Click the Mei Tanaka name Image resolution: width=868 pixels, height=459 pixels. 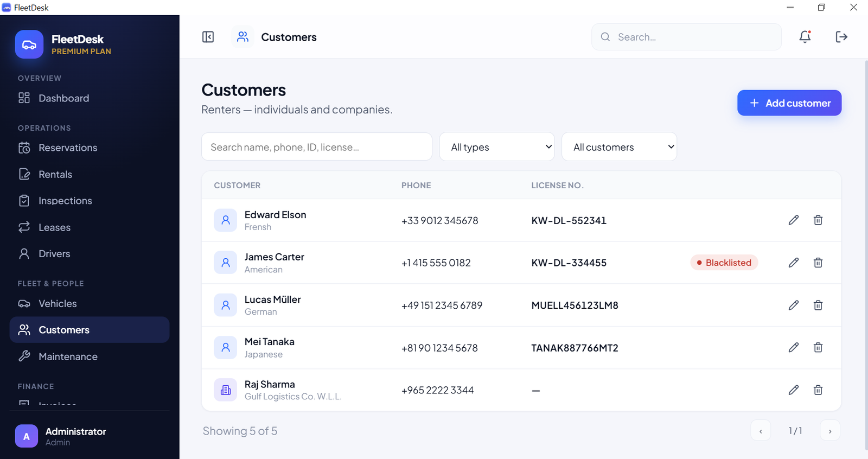(x=269, y=342)
